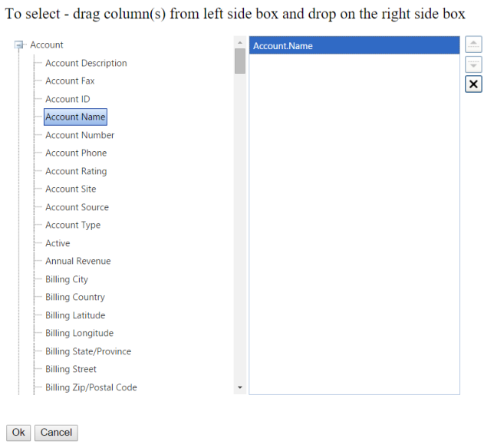Select the Account Fax field

coord(70,81)
